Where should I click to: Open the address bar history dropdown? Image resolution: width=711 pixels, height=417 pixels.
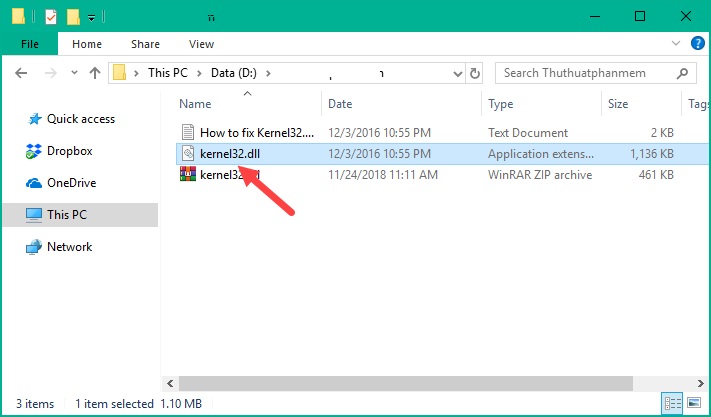tap(458, 73)
